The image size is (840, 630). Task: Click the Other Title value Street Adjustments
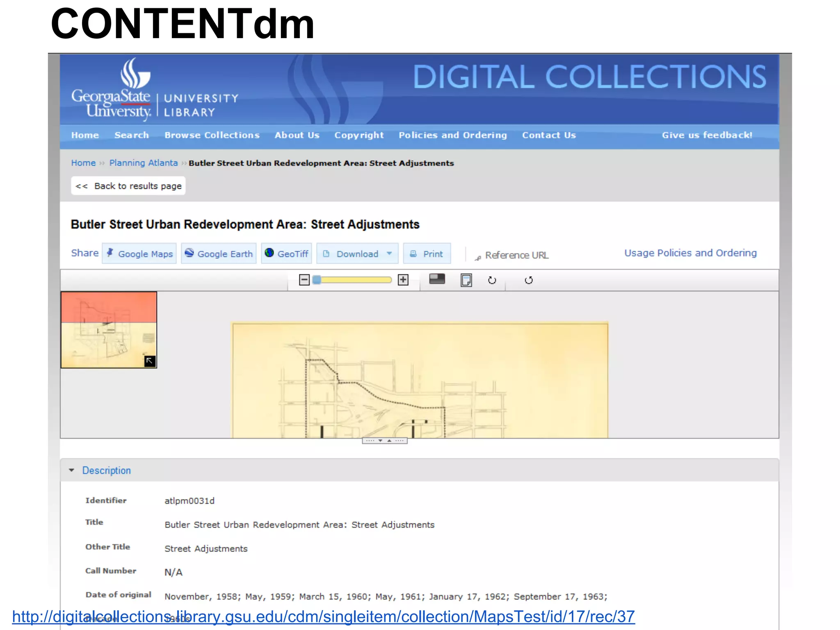click(206, 549)
